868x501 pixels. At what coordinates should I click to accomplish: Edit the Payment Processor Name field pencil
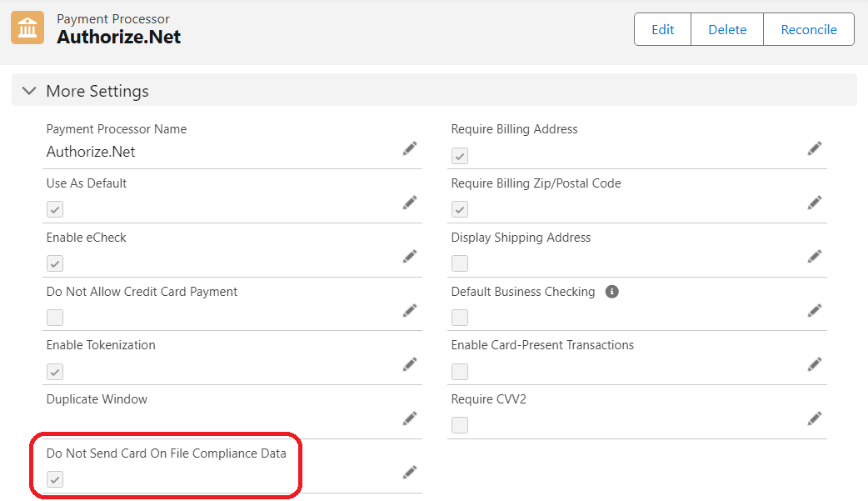pos(410,148)
